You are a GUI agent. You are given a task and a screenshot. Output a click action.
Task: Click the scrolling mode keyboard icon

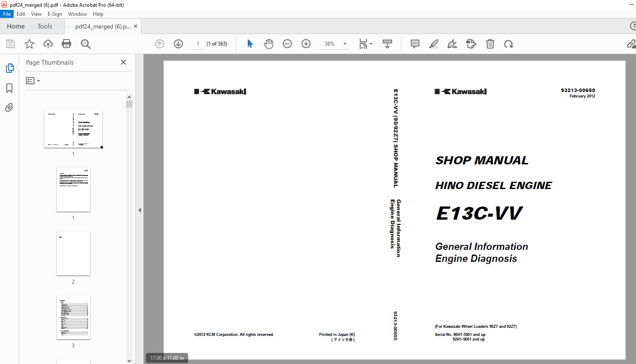[x=387, y=44]
